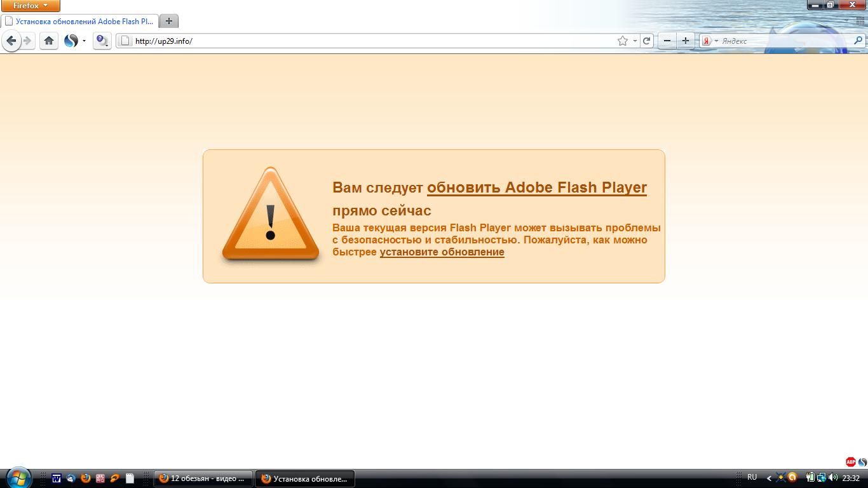Reload the page with the refresh button
Image resolution: width=868 pixels, height=488 pixels.
[647, 41]
